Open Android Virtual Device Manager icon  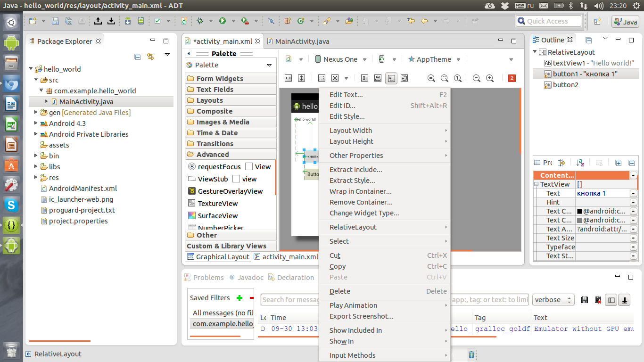click(141, 21)
